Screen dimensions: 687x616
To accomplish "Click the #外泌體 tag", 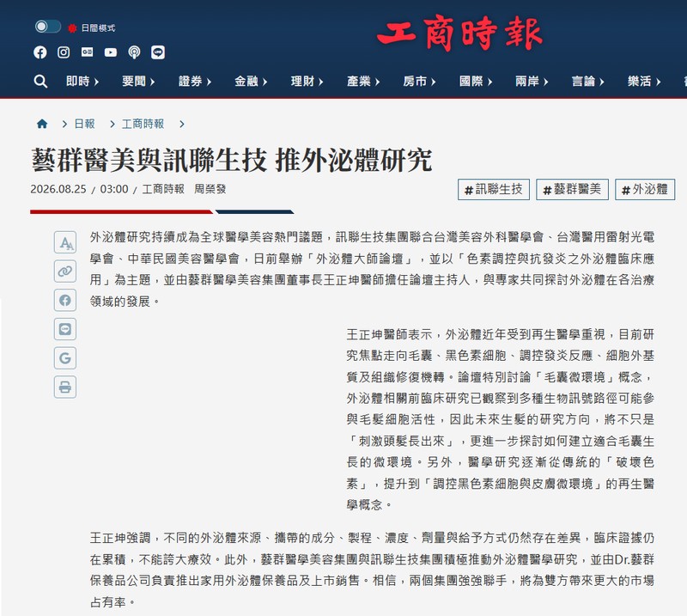I will [645, 189].
